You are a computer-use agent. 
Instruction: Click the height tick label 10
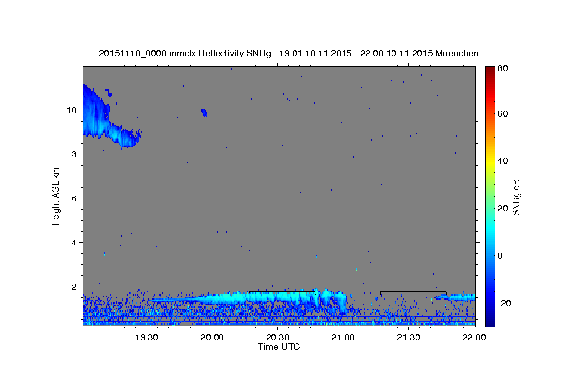click(x=73, y=110)
